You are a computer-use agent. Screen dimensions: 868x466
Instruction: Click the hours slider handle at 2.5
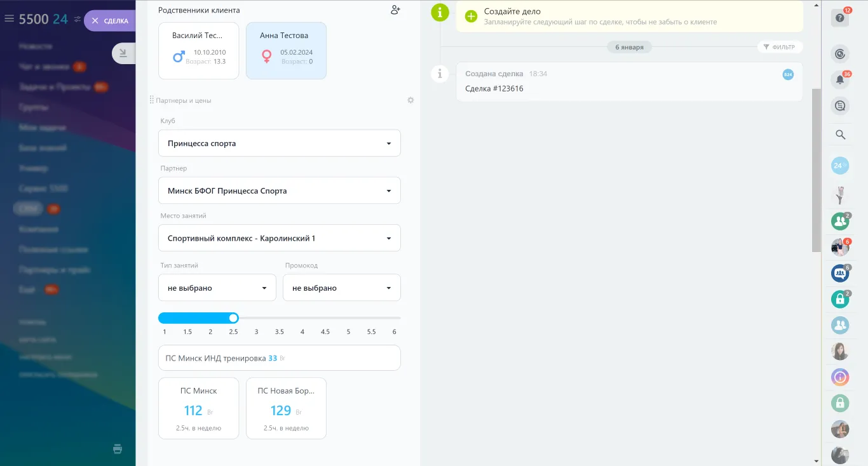[x=233, y=318]
